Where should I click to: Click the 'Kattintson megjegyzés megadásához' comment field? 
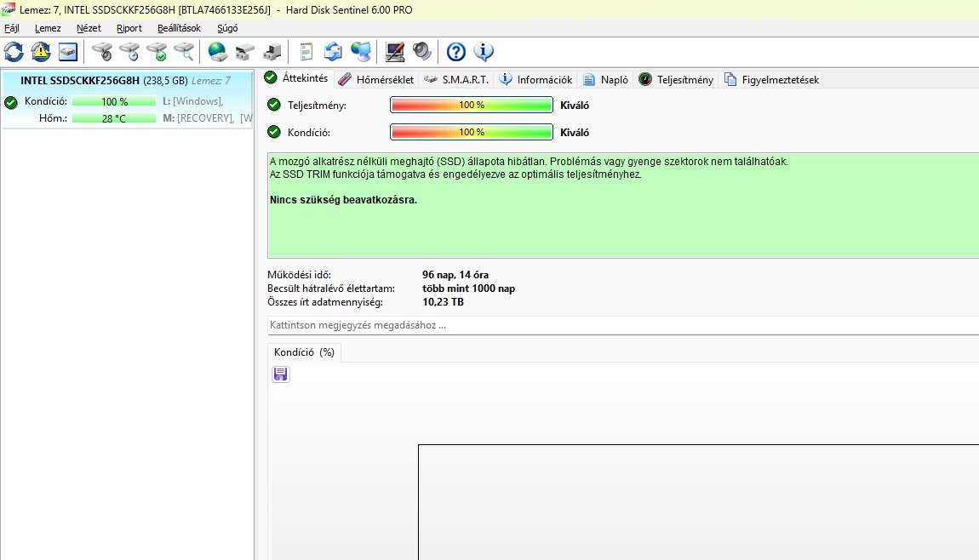[623, 325]
